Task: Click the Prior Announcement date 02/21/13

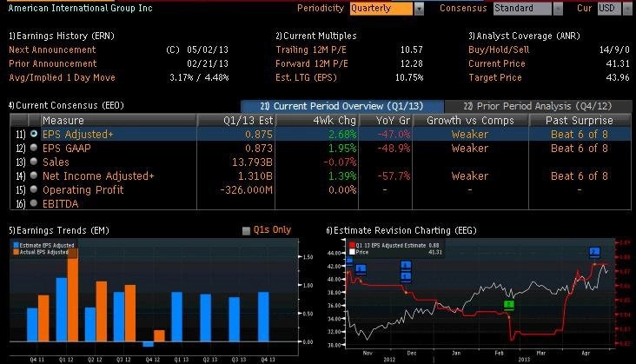Action: pos(208,63)
